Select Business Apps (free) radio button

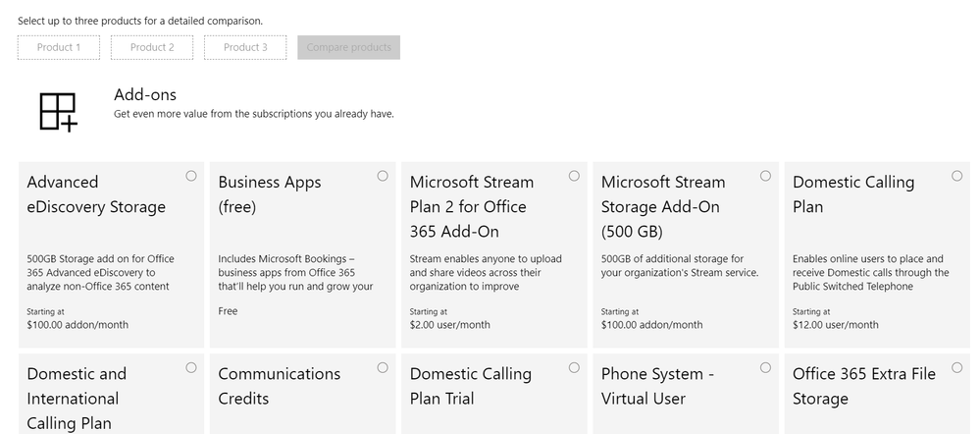(383, 177)
